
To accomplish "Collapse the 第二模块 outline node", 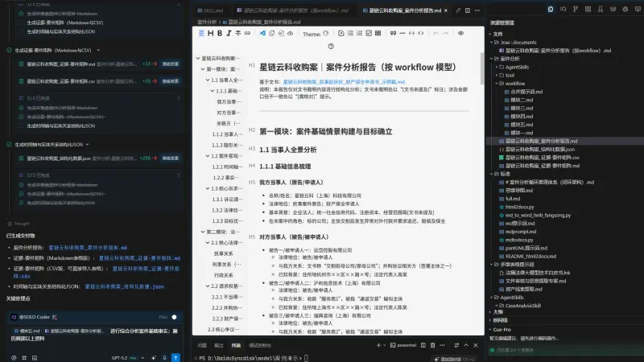I will coord(203,232).
